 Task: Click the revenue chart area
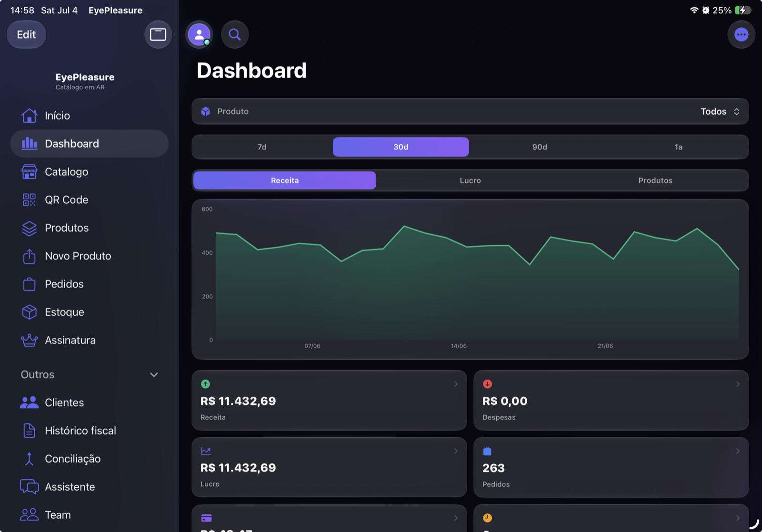pos(470,279)
